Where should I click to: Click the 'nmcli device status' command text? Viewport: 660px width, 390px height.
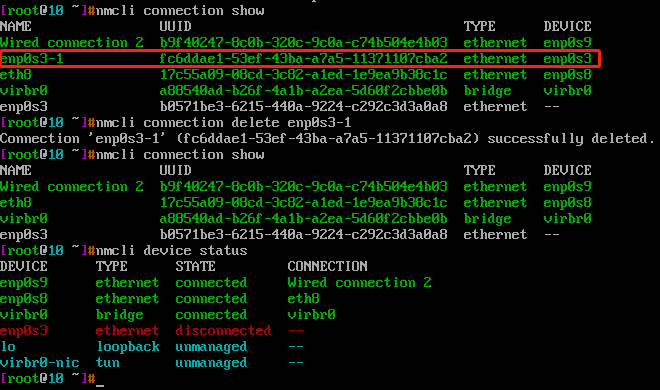(172, 250)
